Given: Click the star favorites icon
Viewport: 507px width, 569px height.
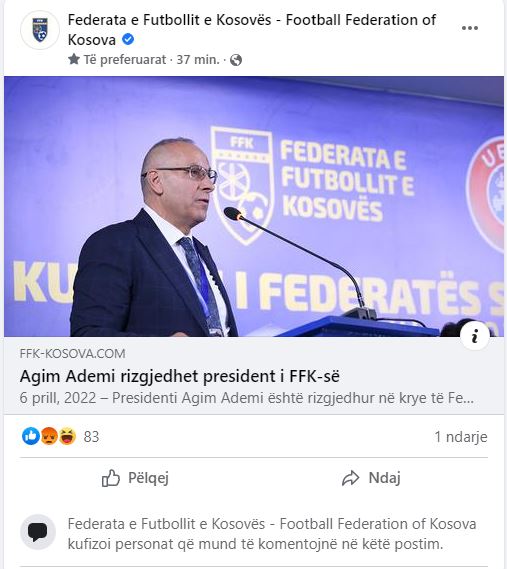Looking at the screenshot, I should click(x=74, y=59).
